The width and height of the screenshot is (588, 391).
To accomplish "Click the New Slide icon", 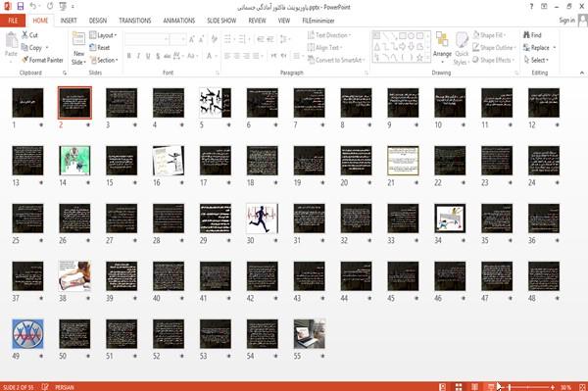I will pos(78,39).
